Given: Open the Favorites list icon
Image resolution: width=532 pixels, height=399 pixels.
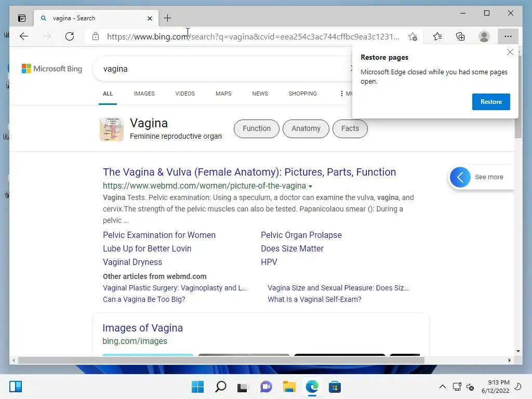Looking at the screenshot, I should coord(437,36).
